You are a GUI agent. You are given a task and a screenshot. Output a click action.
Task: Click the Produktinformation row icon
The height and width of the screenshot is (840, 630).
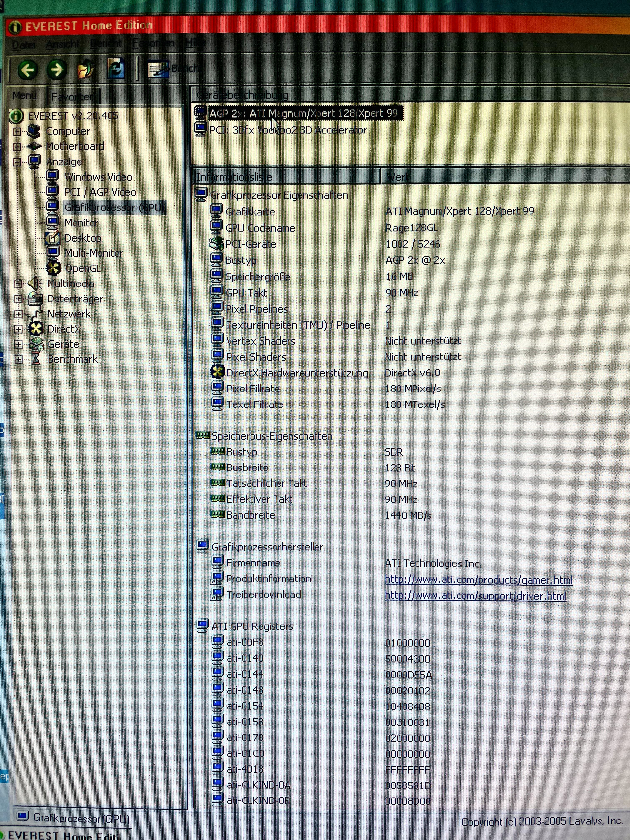(217, 578)
